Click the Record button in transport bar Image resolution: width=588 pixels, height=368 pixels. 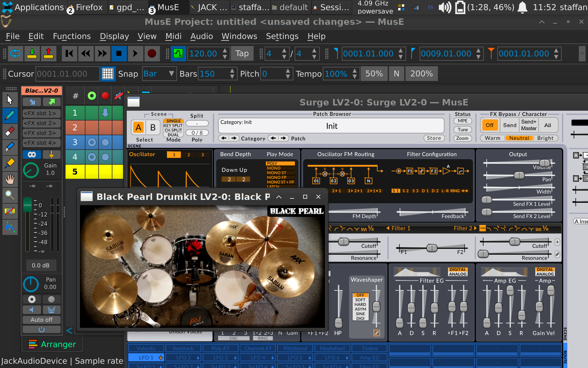152,54
